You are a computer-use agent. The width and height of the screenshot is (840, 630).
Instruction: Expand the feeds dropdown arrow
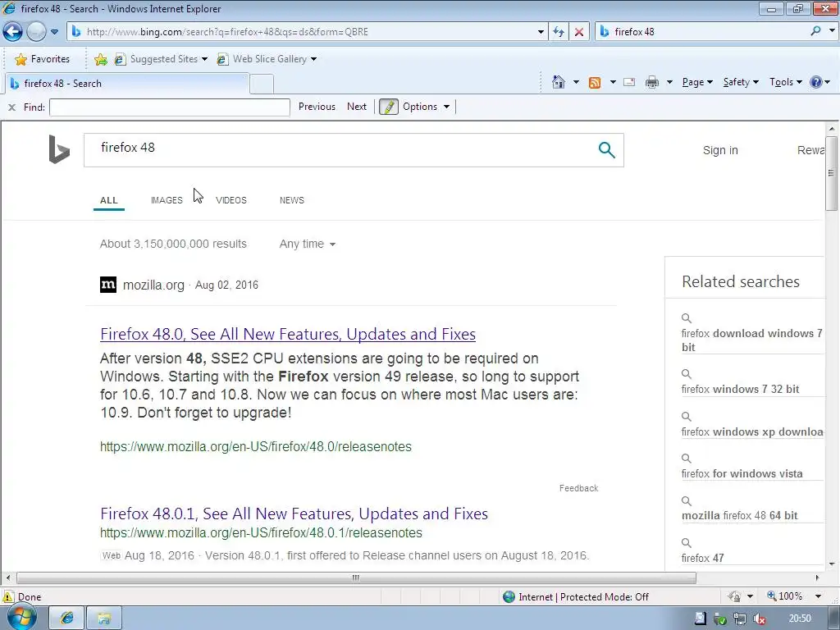[612, 82]
